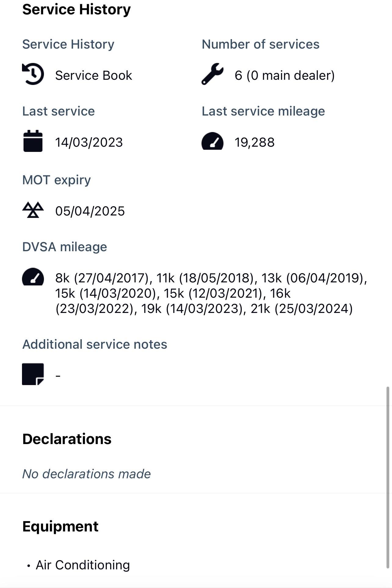This screenshot has width=392, height=588.
Task: Click the speedometer icon next to 19,288
Action: [x=212, y=141]
